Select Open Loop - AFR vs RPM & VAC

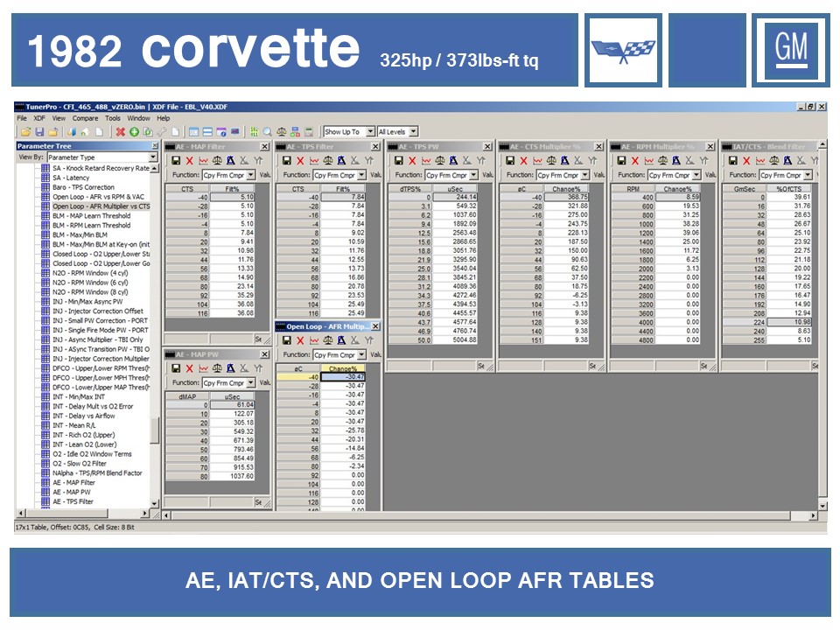pos(99,197)
